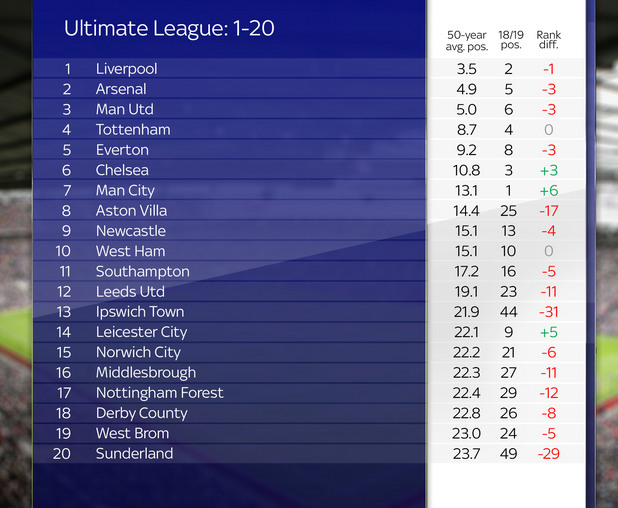Viewport: 618px width, 508px height.
Task: Click the Arsenal row label
Action: click(x=121, y=89)
